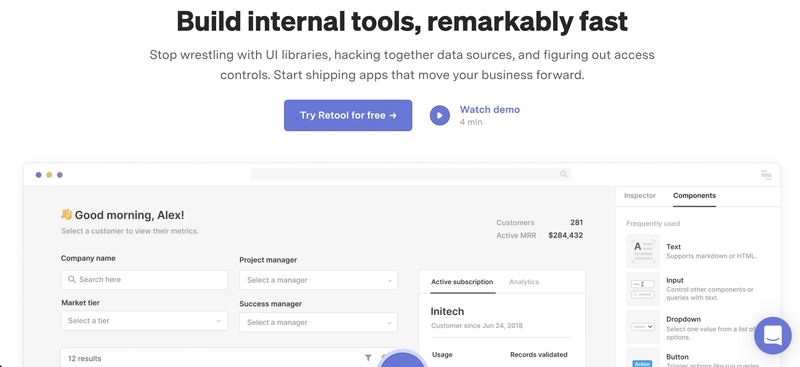Open the chat support bubble icon
This screenshot has height=367, width=800.
pos(772,335)
